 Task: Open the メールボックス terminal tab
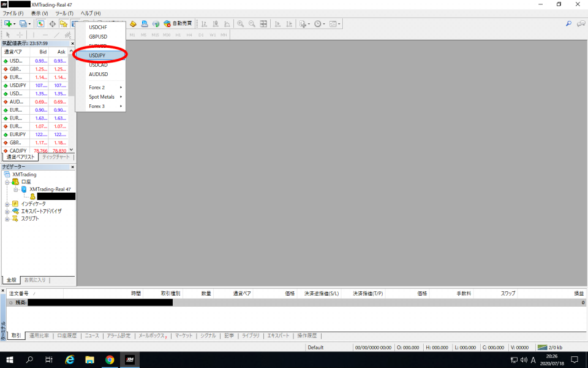153,335
